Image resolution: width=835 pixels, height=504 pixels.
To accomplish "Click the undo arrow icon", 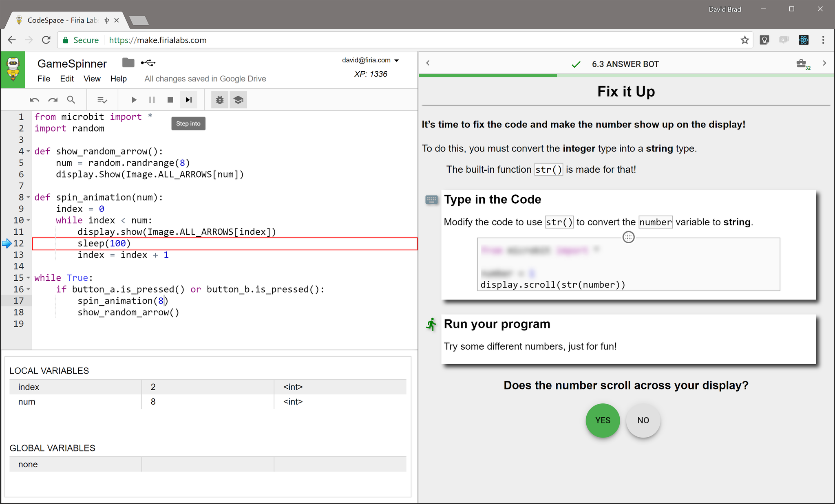I will point(34,100).
